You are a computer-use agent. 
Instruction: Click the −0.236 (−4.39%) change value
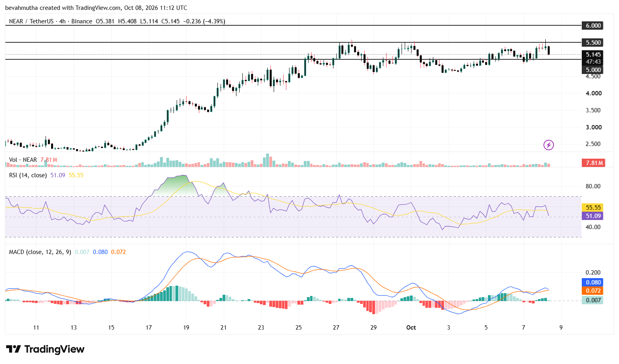tap(204, 21)
